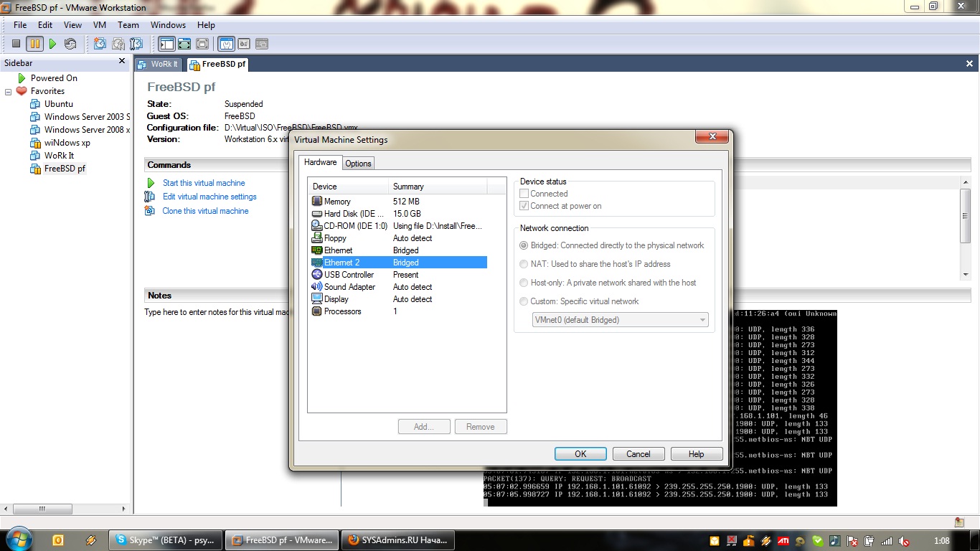Click the Floppy device icon
Screen dimensions: 980x551
(317, 238)
